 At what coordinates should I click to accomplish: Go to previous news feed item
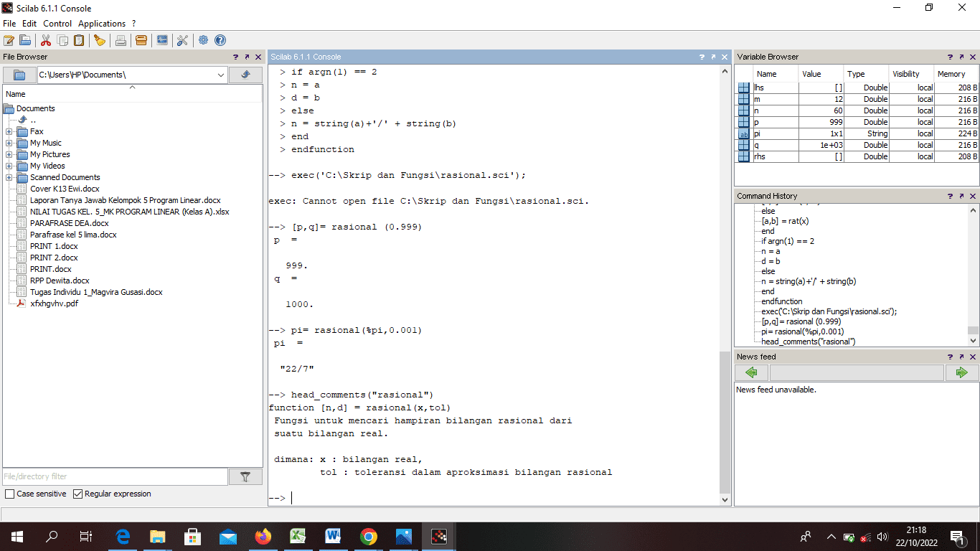(751, 372)
